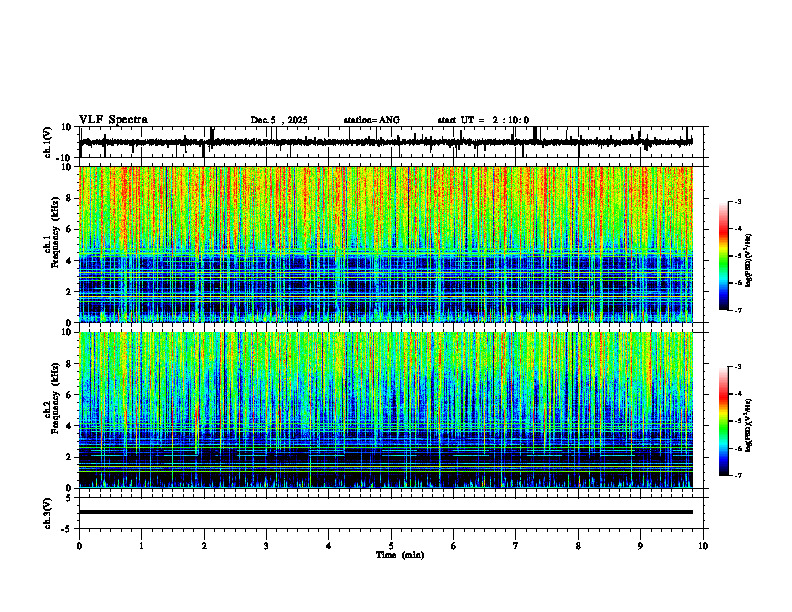Click the "6" kHz tick on ch.2 frequency axis
Image resolution: width=792 pixels, height=612 pixels.
70,394
